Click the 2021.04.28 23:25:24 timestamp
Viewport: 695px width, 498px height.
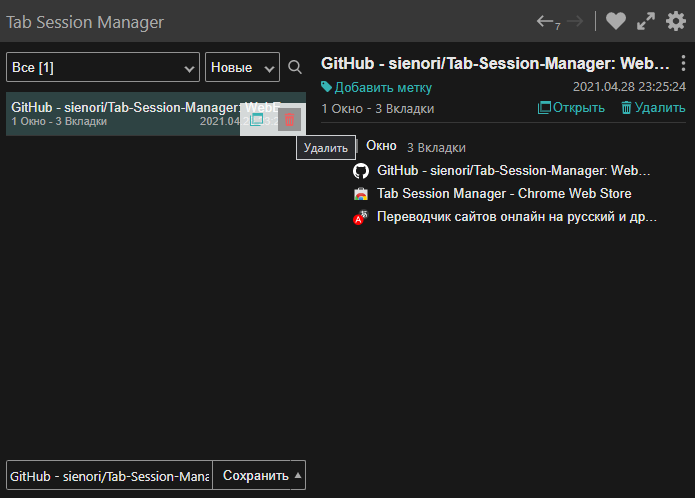point(629,86)
